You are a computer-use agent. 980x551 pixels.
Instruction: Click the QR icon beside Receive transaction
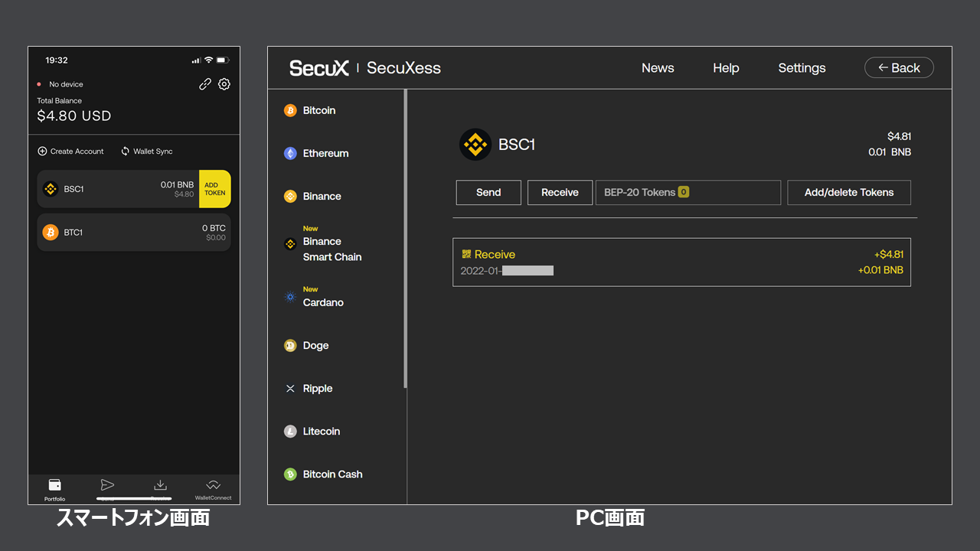[x=466, y=253]
